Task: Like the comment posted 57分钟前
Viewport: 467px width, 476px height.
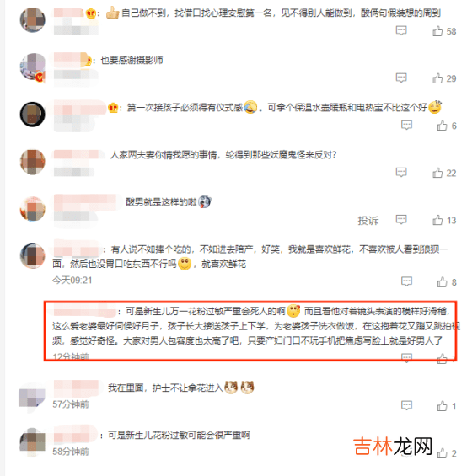Action: (442, 406)
